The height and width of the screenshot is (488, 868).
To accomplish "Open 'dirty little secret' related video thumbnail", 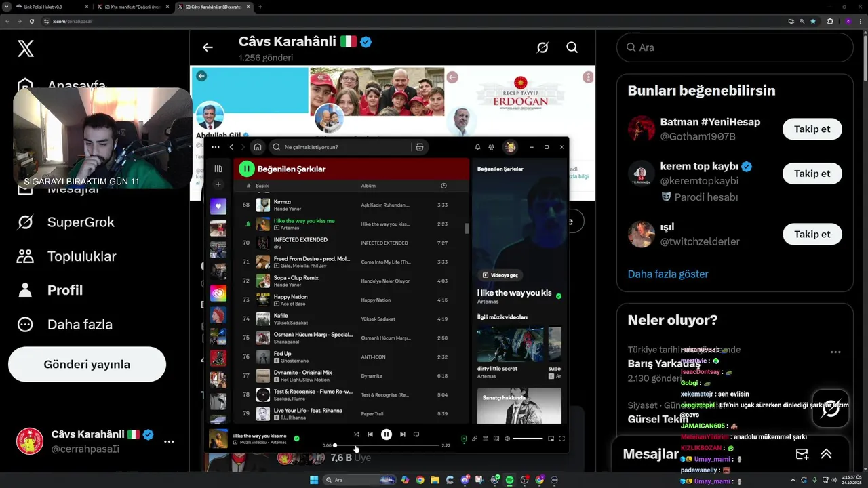I will pos(510,345).
